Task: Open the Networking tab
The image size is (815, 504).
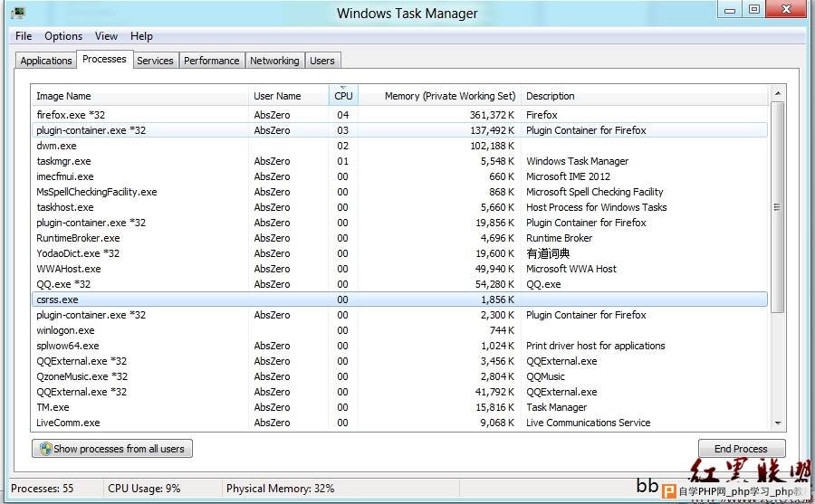Action: [274, 61]
